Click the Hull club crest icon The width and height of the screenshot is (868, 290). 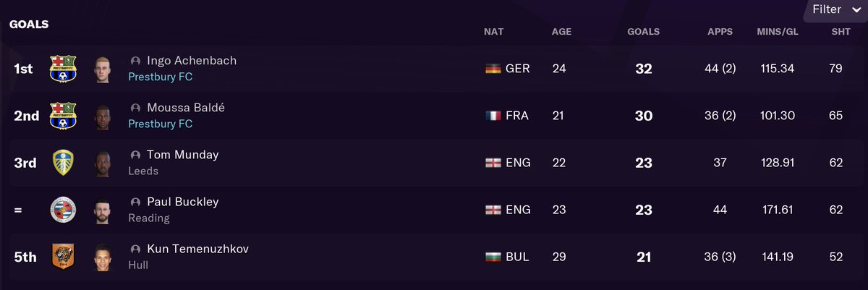coord(63,257)
